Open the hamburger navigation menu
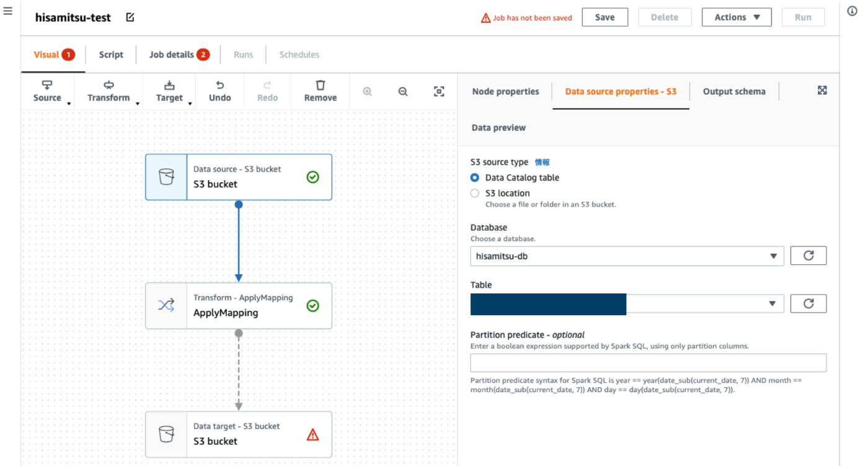 (x=8, y=11)
